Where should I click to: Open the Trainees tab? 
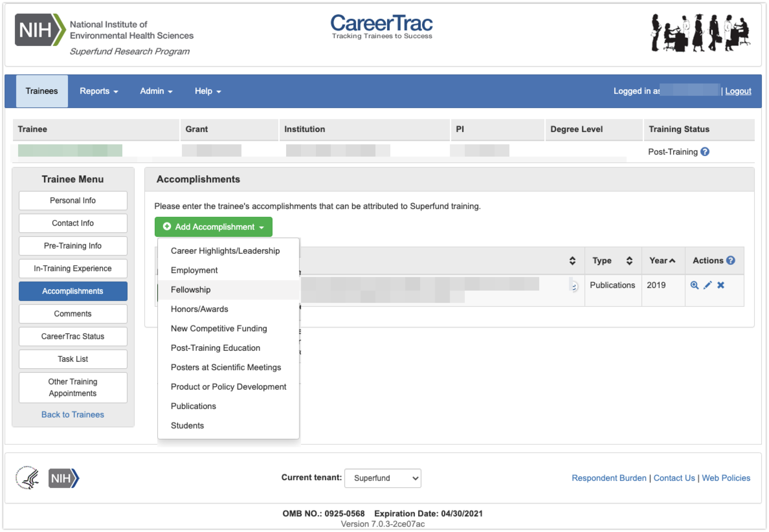42,91
